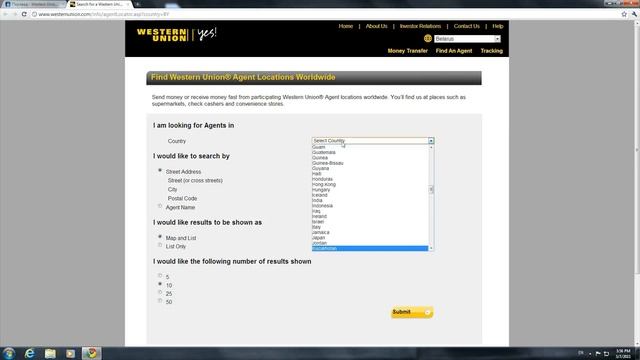Open Action Center flag in system tray
This screenshot has height=360, width=640.
pyautogui.click(x=598, y=353)
